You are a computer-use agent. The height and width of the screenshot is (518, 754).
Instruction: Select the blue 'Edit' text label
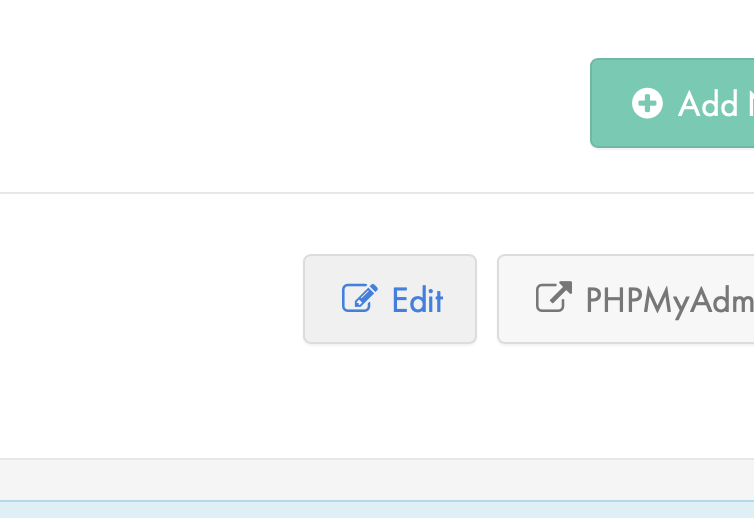click(417, 300)
